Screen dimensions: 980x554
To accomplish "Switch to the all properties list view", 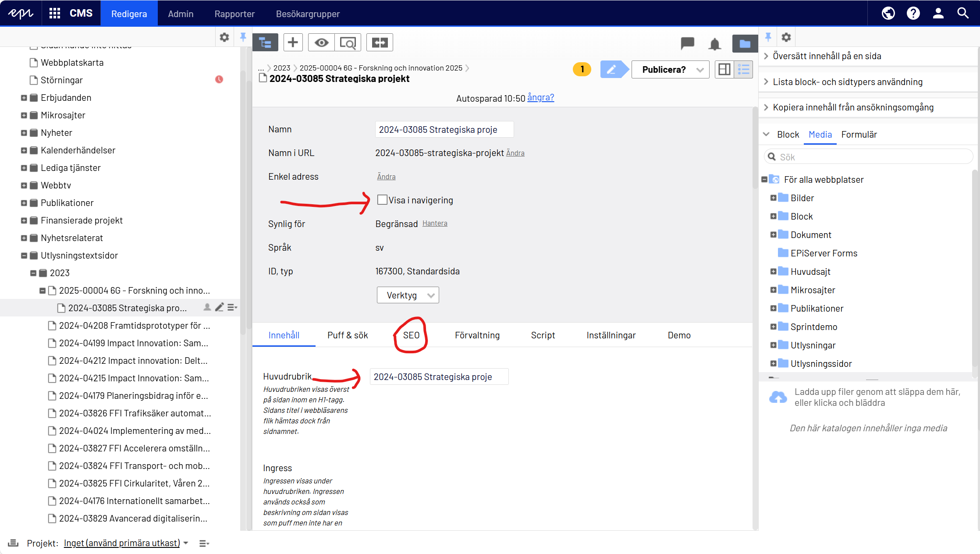I will (744, 69).
